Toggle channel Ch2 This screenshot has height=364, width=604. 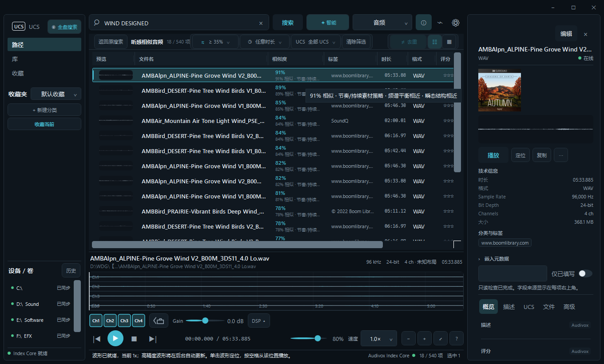point(110,320)
